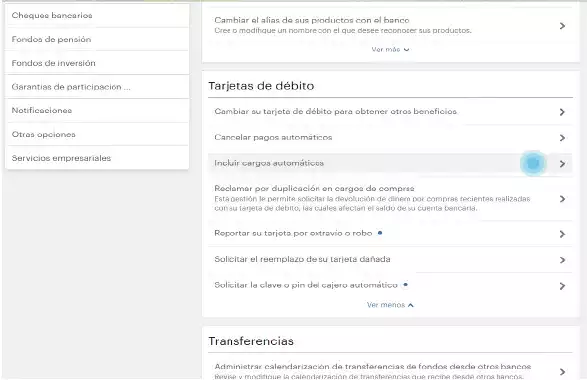
Task: Click chevron beside Solicitar la clave o pin
Action: pos(562,286)
